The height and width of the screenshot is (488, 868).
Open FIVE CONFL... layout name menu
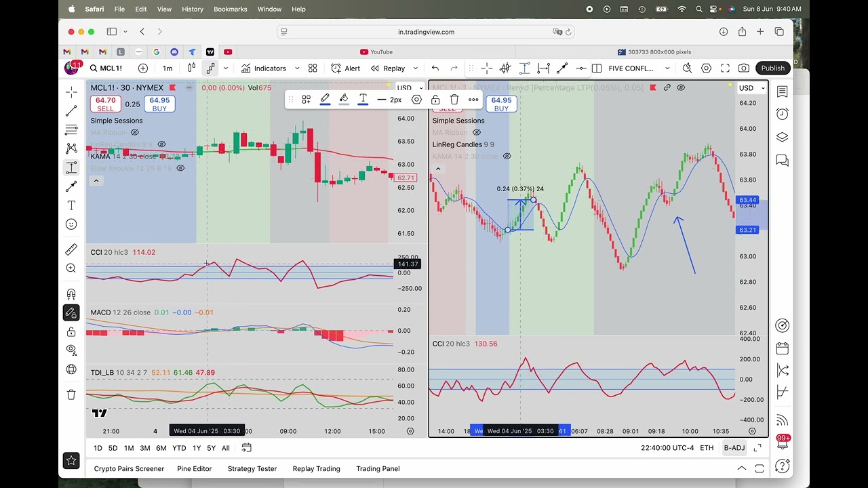[x=631, y=68]
